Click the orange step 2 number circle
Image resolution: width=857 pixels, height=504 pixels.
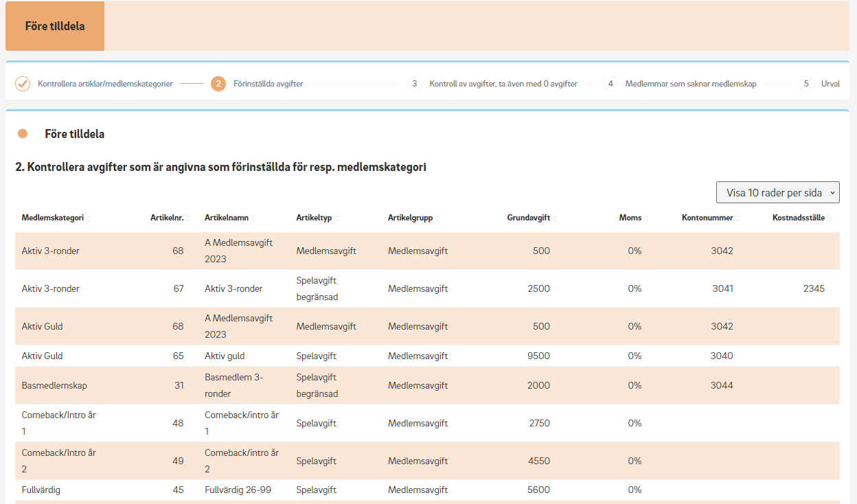coord(218,84)
